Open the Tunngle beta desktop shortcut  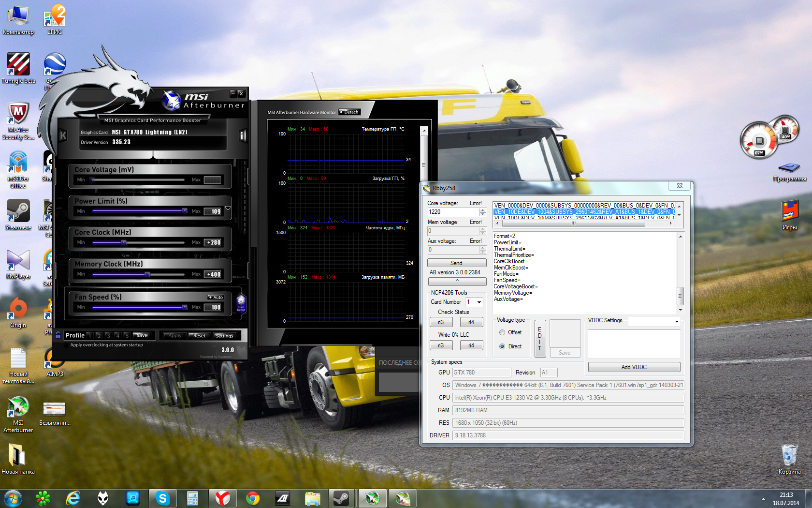click(18, 68)
